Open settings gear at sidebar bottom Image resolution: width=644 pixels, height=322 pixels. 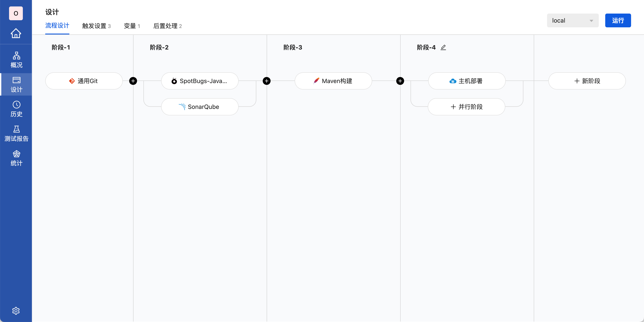coord(16,311)
